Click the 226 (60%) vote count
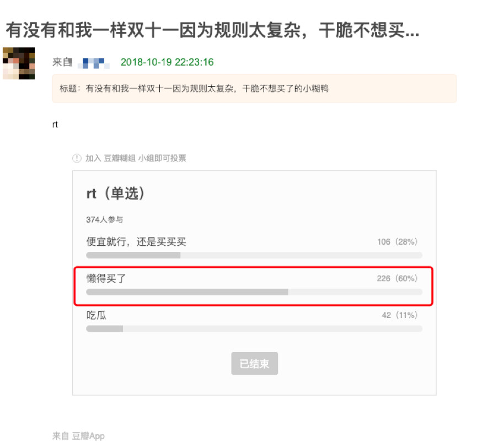Image resolution: width=477 pixels, height=448 pixels. click(397, 278)
